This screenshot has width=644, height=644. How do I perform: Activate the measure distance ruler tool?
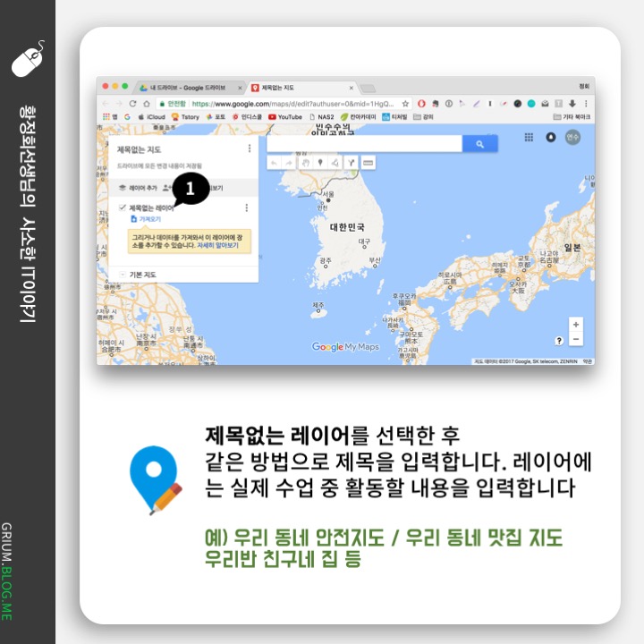click(x=368, y=163)
